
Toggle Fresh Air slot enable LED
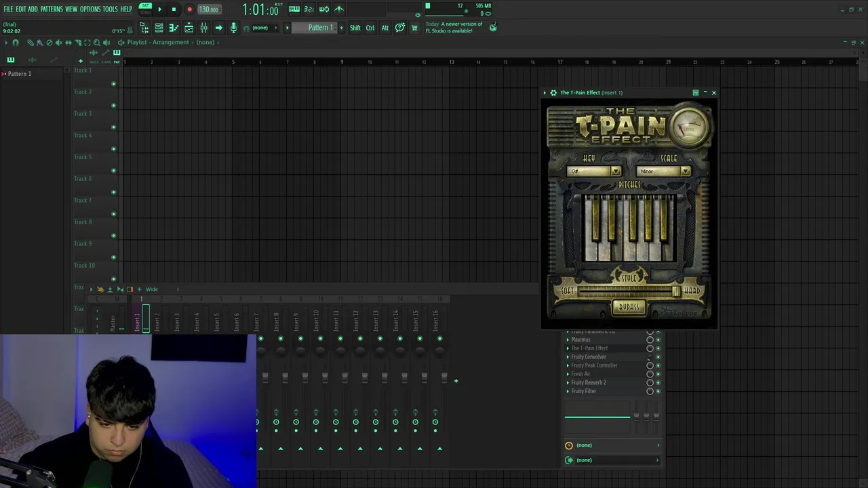tap(657, 374)
